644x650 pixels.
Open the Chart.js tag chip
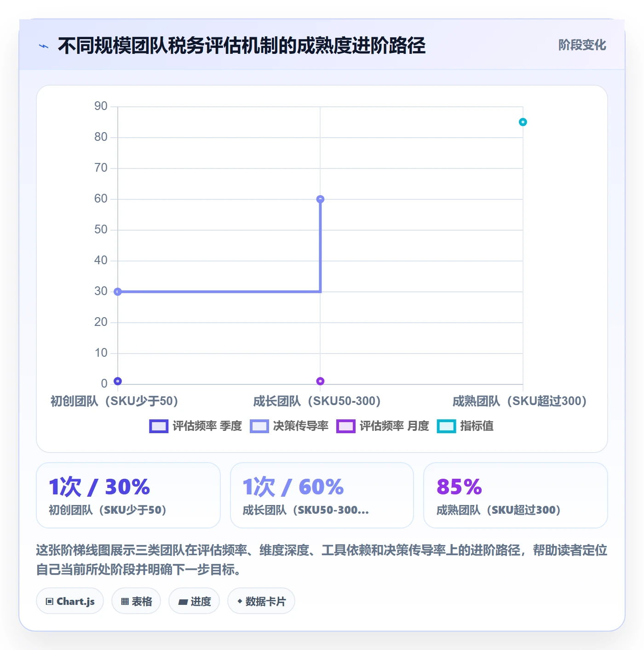click(x=70, y=601)
